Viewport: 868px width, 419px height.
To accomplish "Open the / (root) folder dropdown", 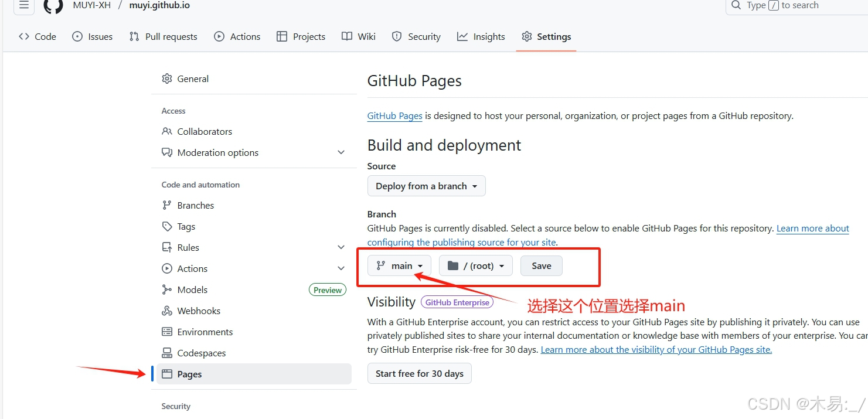I will [476, 265].
